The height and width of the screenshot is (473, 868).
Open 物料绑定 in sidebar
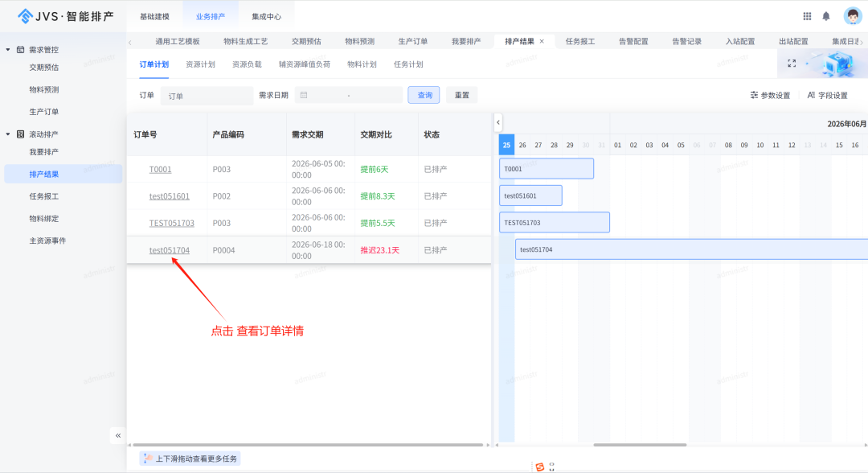[x=43, y=219]
